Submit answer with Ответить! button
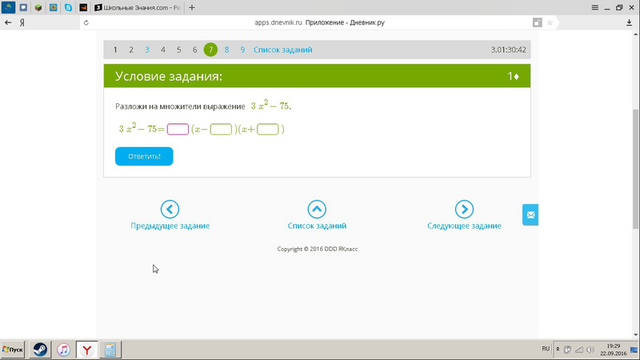 144,156
